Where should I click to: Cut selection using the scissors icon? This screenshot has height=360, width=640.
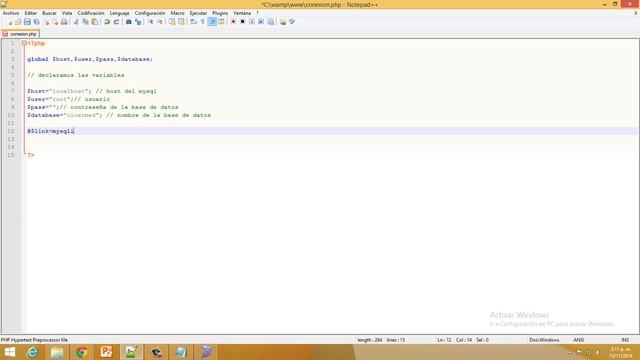76,22
